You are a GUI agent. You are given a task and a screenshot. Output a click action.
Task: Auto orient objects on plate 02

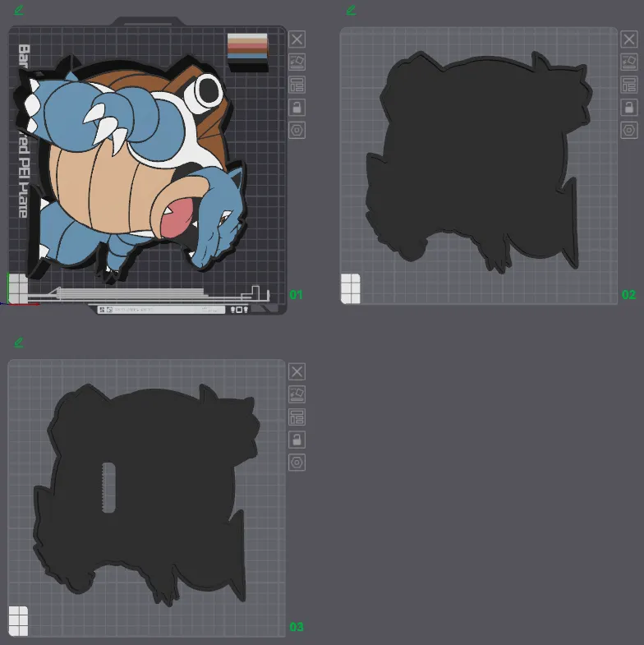pyautogui.click(x=628, y=62)
